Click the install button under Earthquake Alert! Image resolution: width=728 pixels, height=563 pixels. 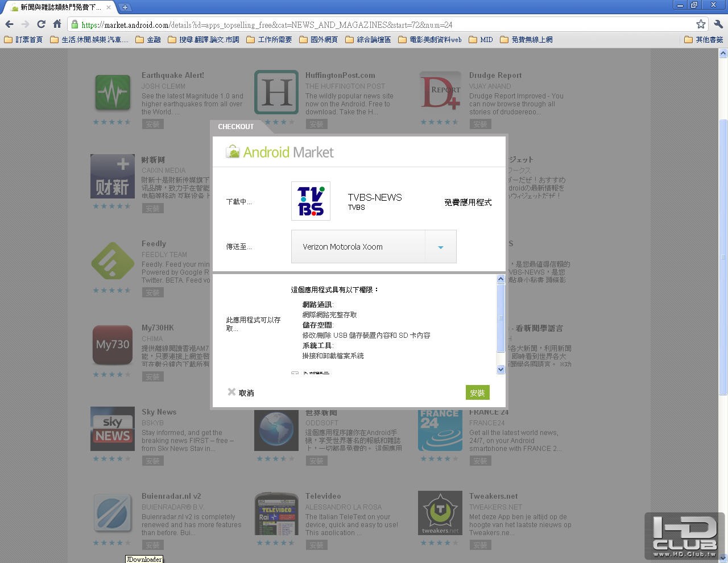click(x=152, y=124)
